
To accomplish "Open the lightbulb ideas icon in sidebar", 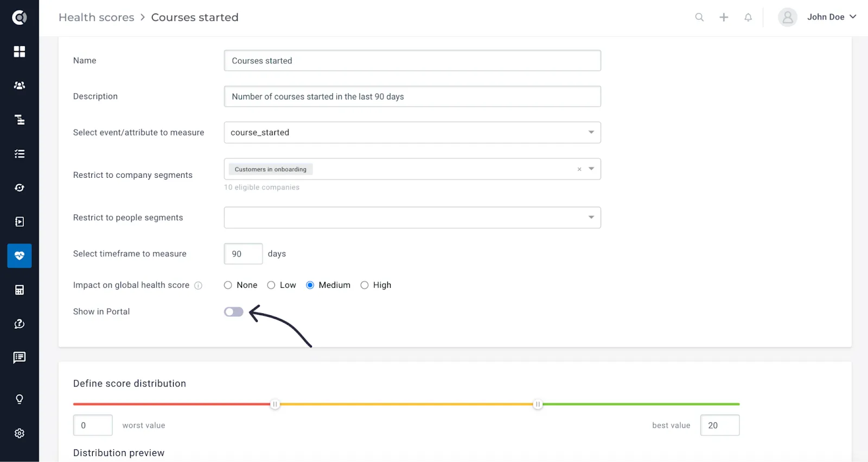I will pos(20,399).
